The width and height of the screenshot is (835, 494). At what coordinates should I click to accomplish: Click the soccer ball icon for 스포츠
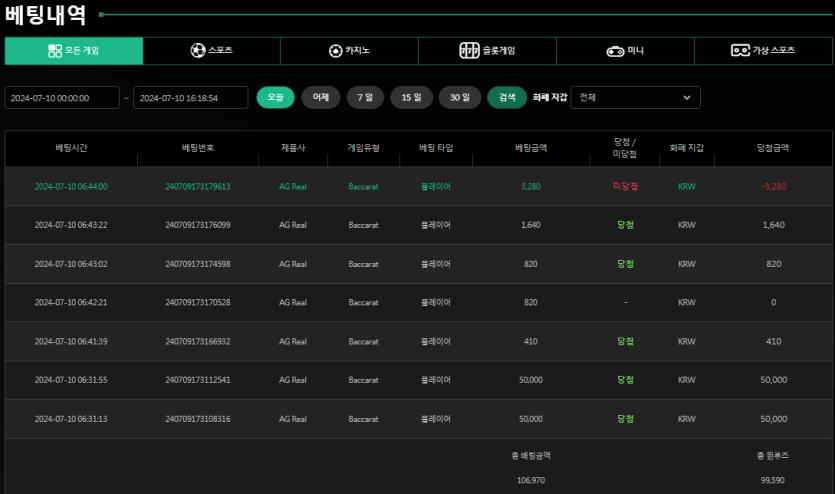tap(198, 51)
